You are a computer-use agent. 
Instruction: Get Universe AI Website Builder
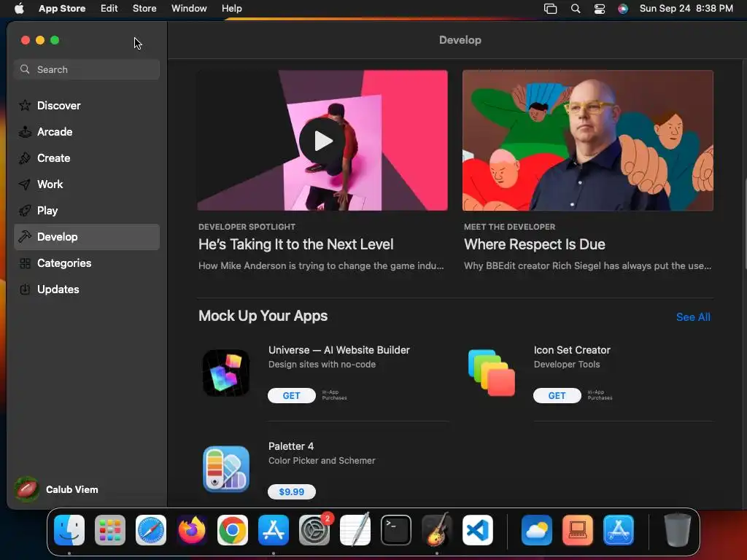pyautogui.click(x=292, y=396)
